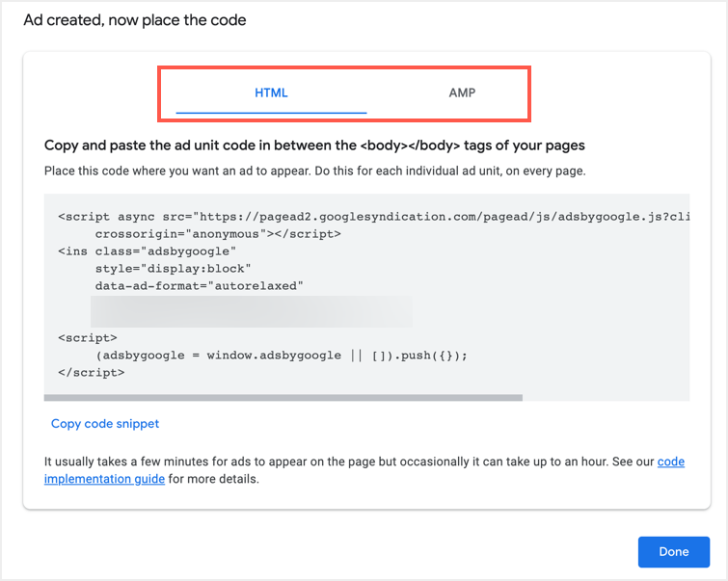Click scrollbar track right of the thumb

pyautogui.click(x=606, y=397)
